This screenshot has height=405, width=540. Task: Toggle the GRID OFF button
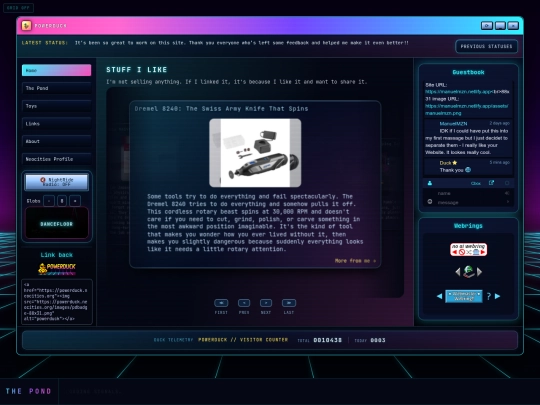(x=18, y=8)
